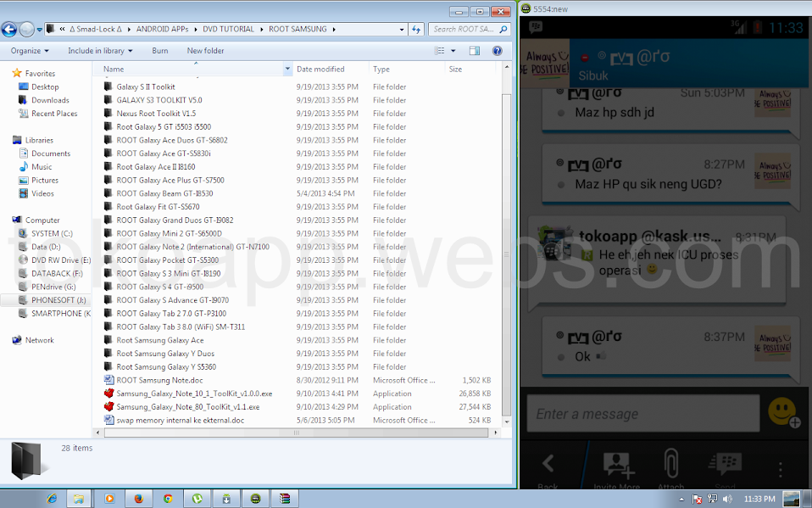Select the ROOT Galaxy S 4 GT-i9500 folder

click(159, 287)
